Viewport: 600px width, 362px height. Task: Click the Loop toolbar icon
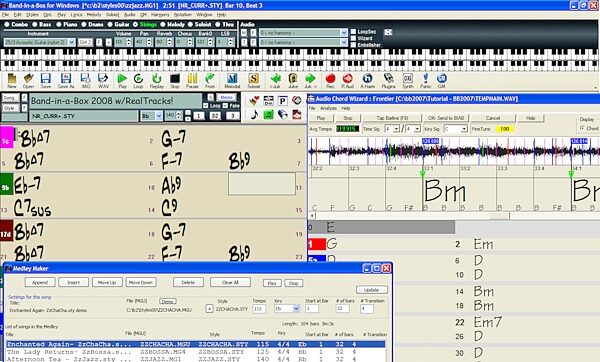tap(138, 79)
